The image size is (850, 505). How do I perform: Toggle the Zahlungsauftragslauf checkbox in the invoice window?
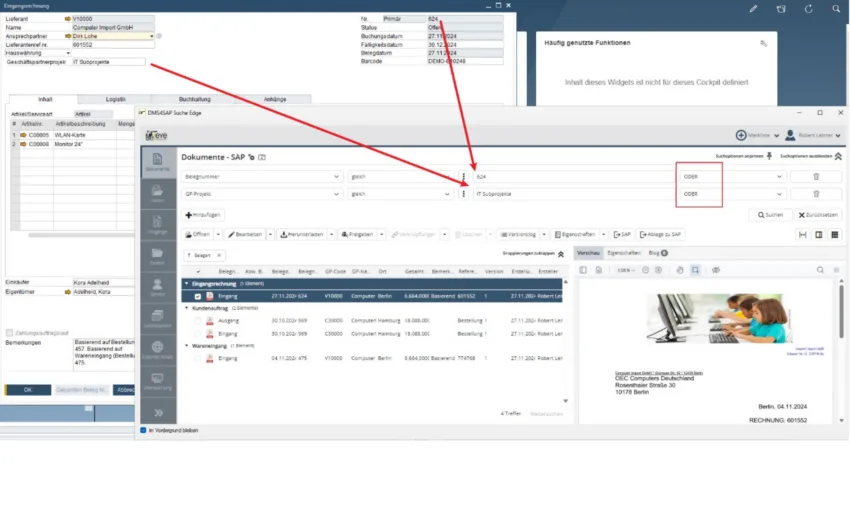9,333
